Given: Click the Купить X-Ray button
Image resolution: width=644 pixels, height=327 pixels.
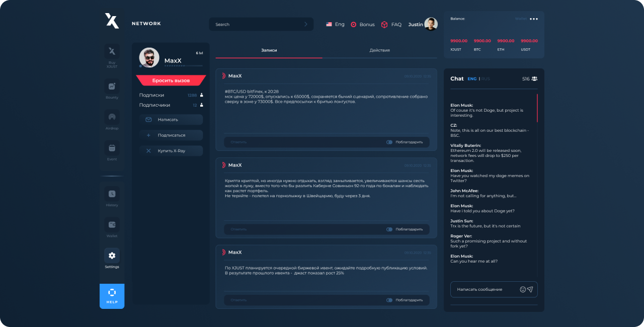Looking at the screenshot, I should [171, 151].
